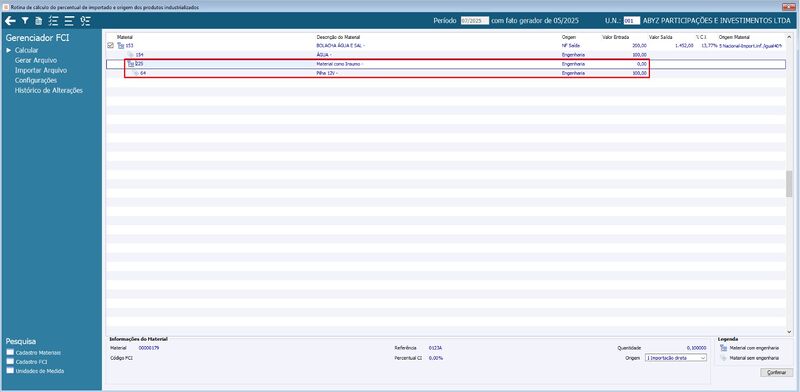Click the 0,00 Valor Entrada cell

pyautogui.click(x=642, y=64)
